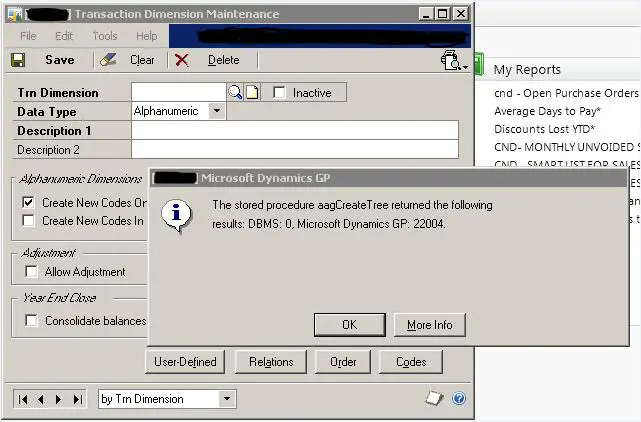Open the Trn Dimension lookup magnifier
Image resolution: width=641 pixels, height=422 pixels.
(235, 92)
